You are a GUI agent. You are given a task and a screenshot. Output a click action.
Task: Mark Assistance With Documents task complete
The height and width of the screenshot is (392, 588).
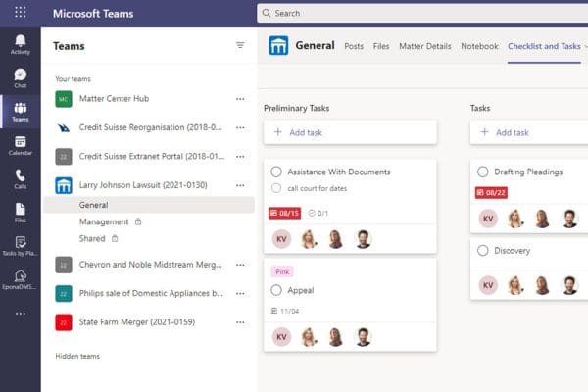pyautogui.click(x=276, y=171)
